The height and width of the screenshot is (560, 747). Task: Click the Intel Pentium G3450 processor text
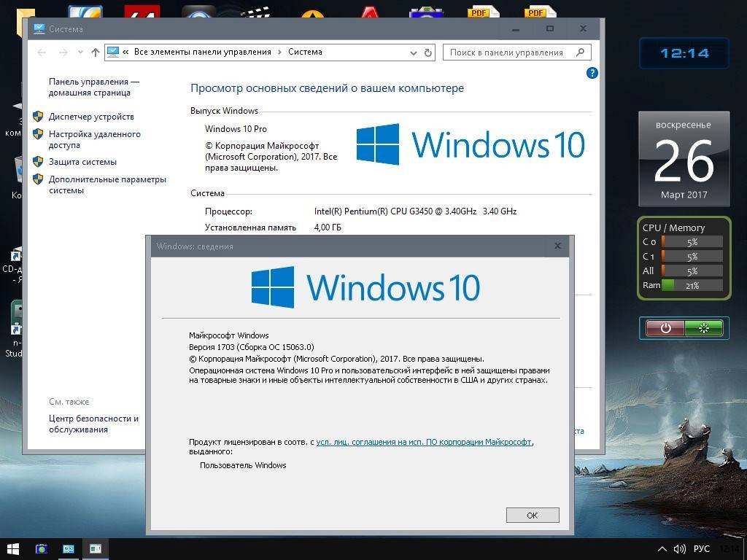(415, 211)
